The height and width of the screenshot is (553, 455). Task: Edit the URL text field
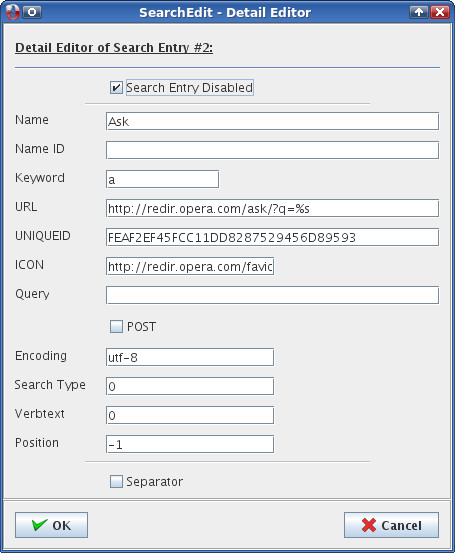(x=272, y=208)
